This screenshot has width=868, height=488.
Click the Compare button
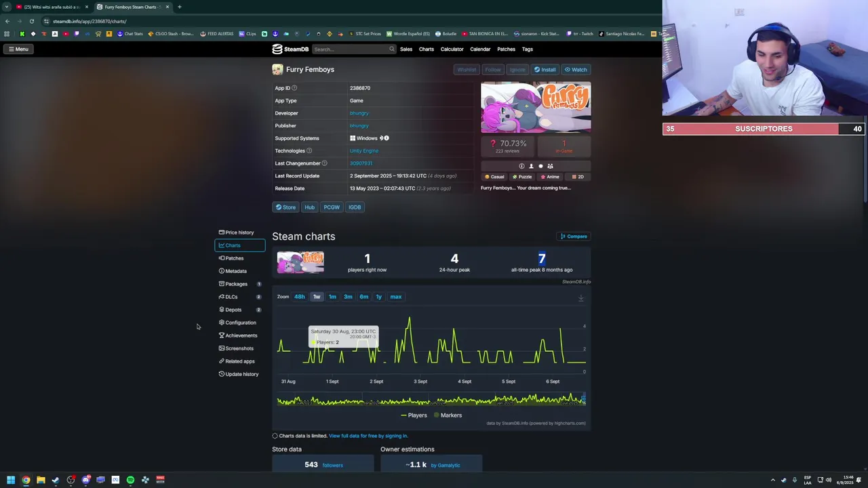(574, 237)
